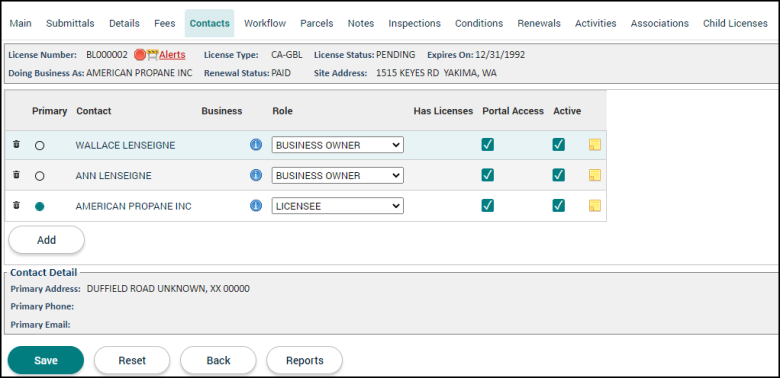The image size is (780, 378).
Task: Select AMERICAN PROPANE INC contact name
Action: pos(133,206)
